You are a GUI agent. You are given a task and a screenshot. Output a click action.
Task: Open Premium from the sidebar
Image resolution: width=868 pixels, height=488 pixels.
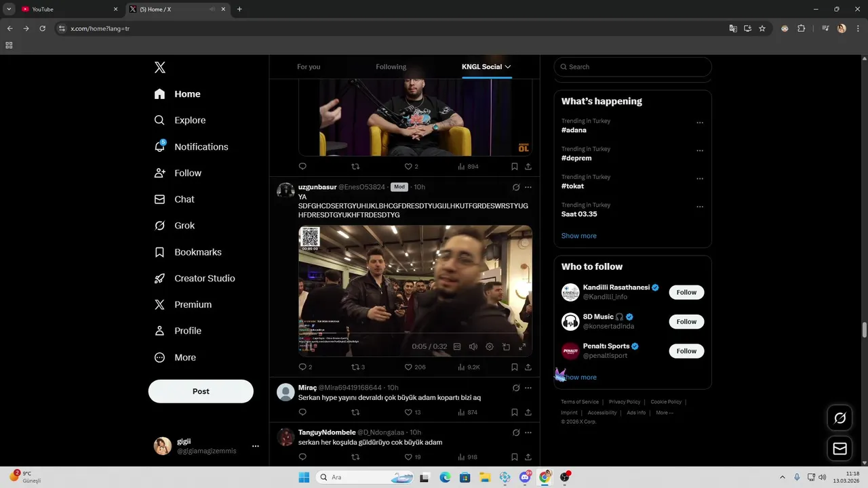(x=183, y=305)
